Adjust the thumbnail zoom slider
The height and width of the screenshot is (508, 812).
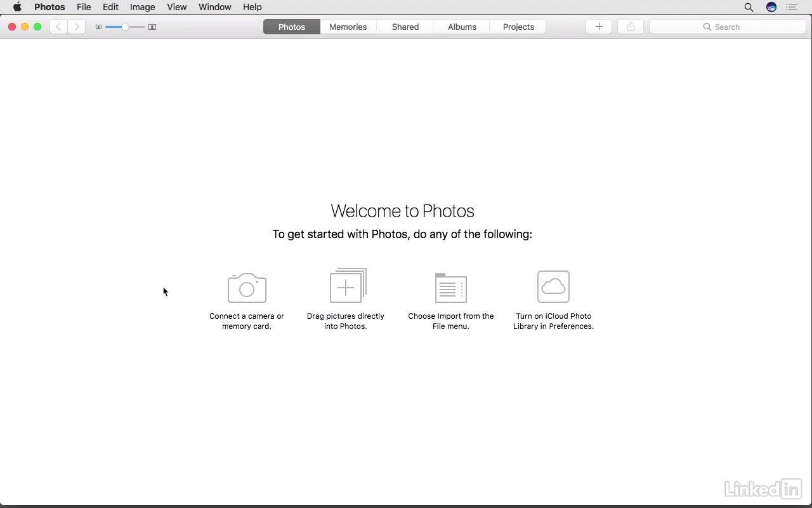tap(125, 27)
